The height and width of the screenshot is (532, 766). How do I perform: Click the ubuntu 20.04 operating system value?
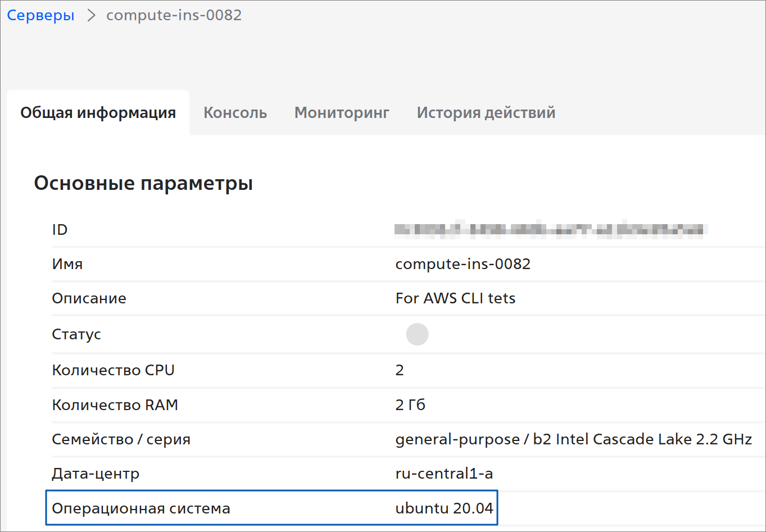[444, 508]
